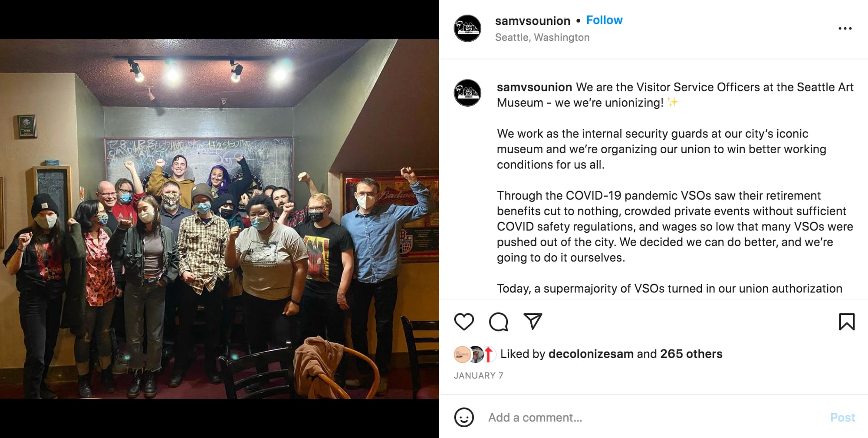Open the samvsounion username in the header
This screenshot has width=868, height=438.
pos(533,21)
